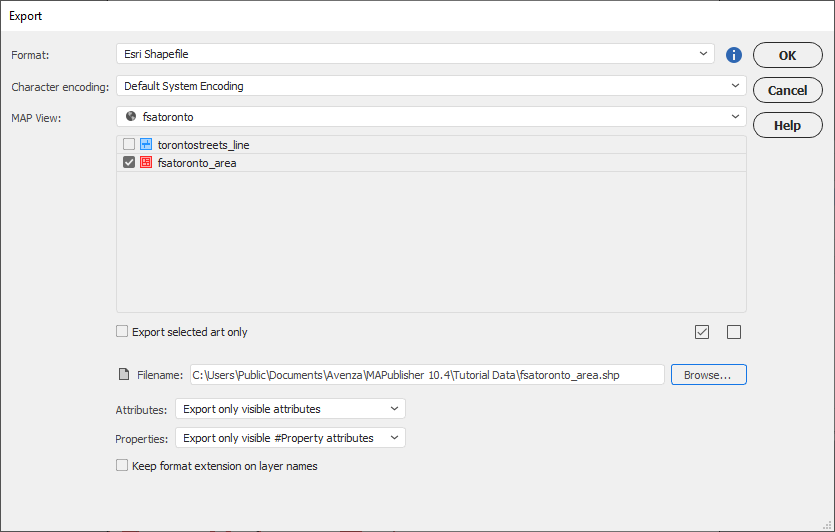The image size is (835, 532).
Task: Open the Character encoding dropdown
Action: click(431, 86)
